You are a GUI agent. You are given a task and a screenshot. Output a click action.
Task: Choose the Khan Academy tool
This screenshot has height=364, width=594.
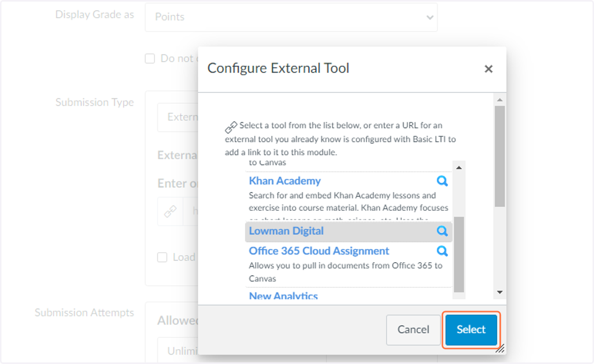[x=285, y=181]
